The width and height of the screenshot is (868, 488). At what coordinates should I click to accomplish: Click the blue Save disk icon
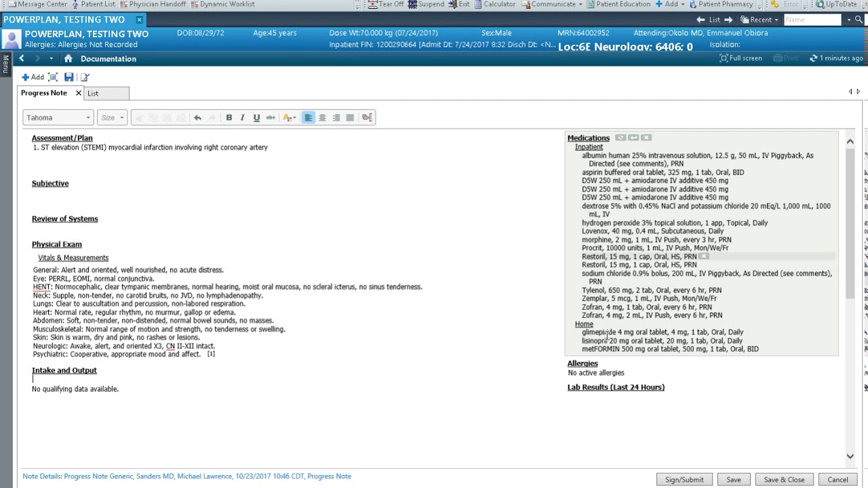coord(68,77)
